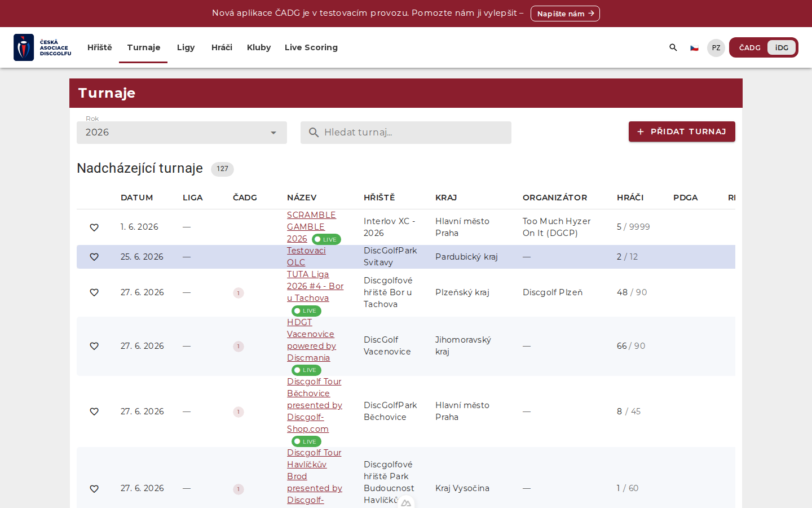Open the Testovací OLC tournament link
Viewport: 812px width, 508px height.
(x=306, y=256)
